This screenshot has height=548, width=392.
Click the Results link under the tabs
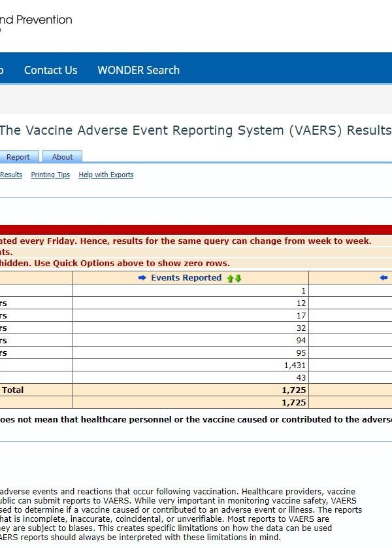[x=11, y=175]
